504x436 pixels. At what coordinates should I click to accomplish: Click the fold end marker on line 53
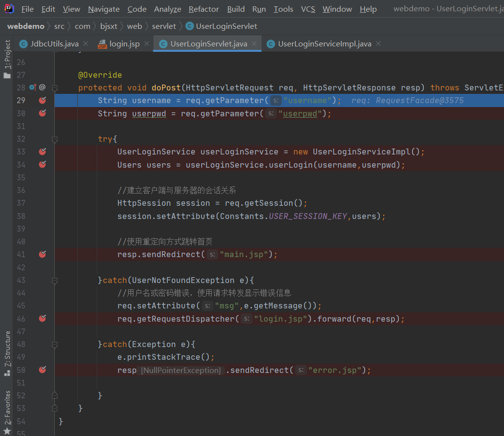[x=55, y=408]
